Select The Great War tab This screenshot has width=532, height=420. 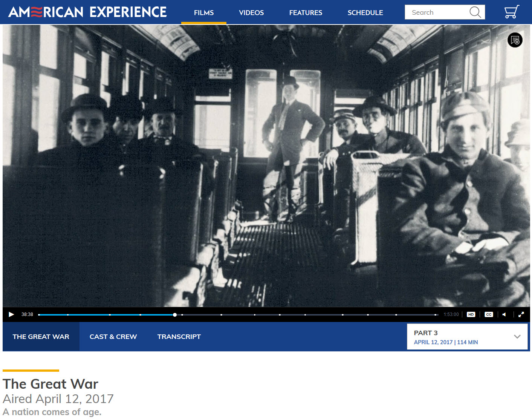(x=41, y=337)
